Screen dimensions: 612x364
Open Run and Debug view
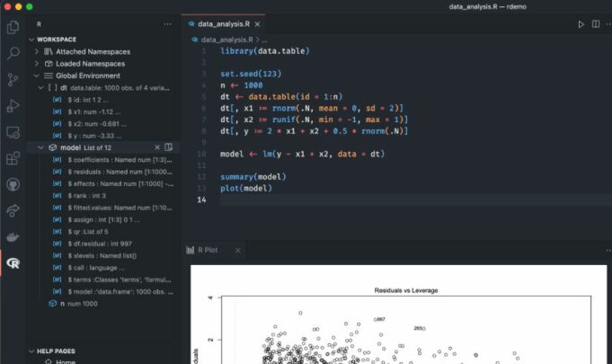click(13, 106)
